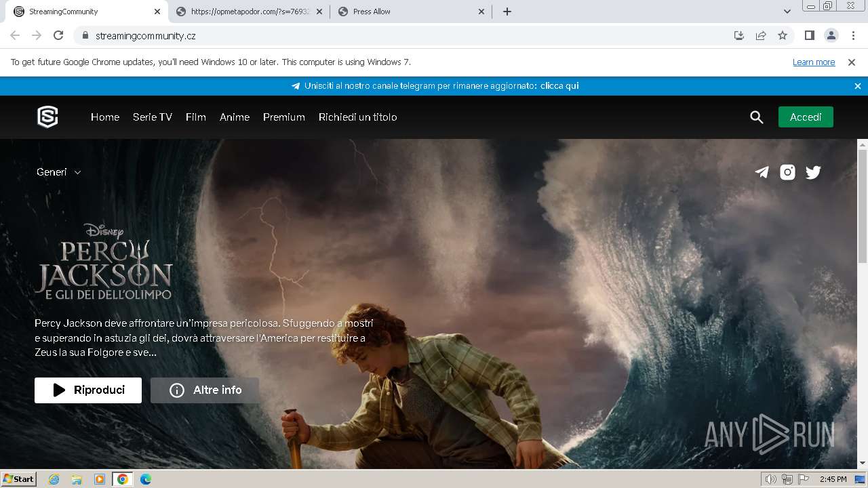The width and height of the screenshot is (868, 488).
Task: Open the StreamingCommunity logo home link
Action: (47, 117)
